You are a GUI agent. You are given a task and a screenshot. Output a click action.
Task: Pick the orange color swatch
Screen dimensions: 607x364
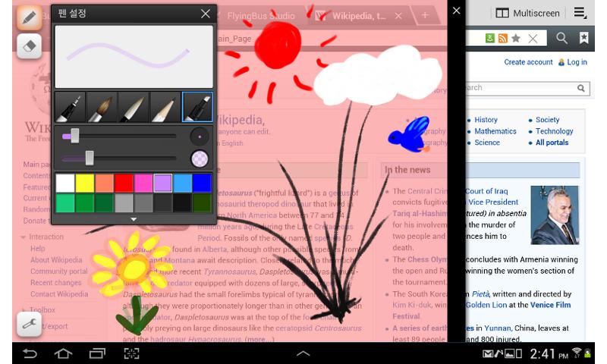coord(105,183)
